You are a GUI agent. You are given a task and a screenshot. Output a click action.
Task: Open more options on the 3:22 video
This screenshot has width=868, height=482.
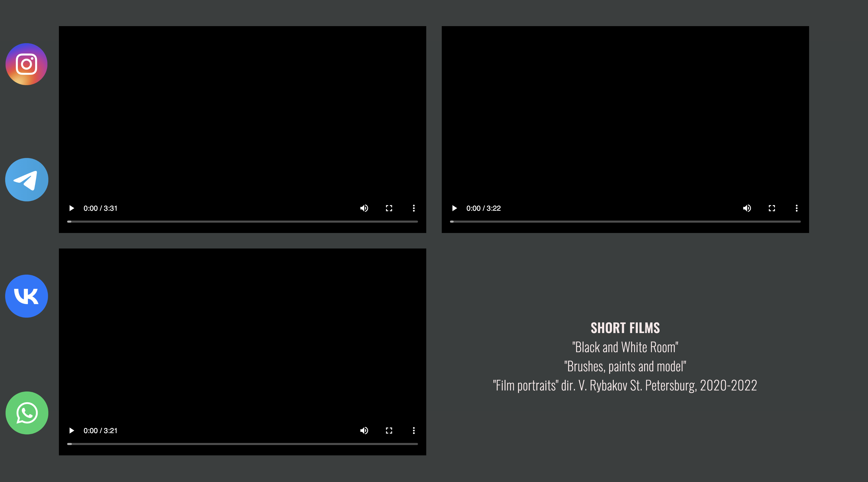pyautogui.click(x=796, y=208)
